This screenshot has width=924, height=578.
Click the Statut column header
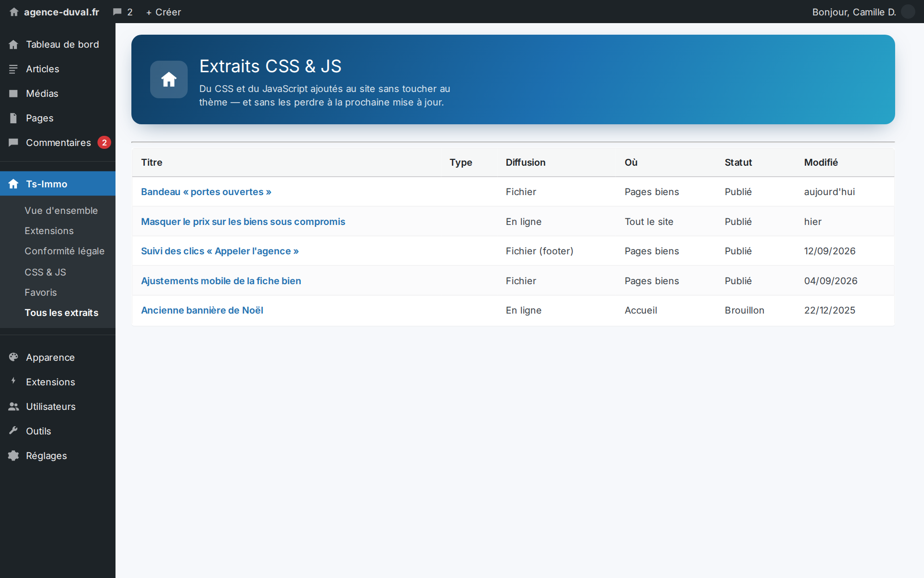point(738,162)
